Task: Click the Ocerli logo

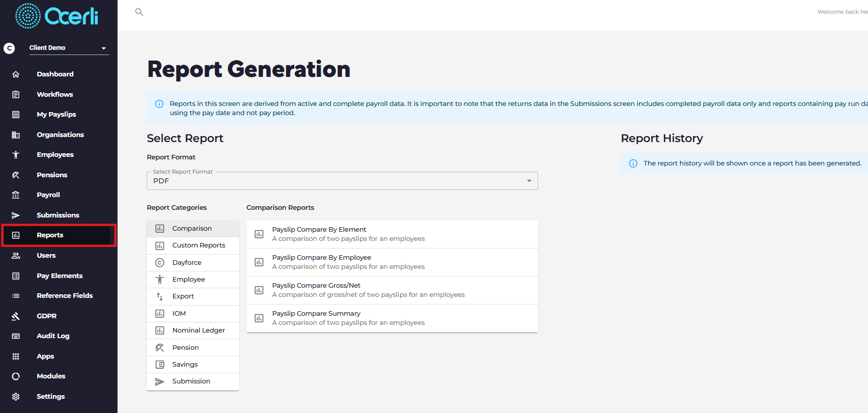Action: (57, 16)
